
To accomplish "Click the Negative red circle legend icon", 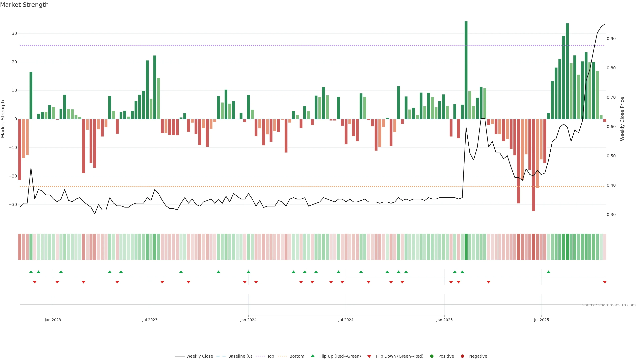I will point(462,356).
